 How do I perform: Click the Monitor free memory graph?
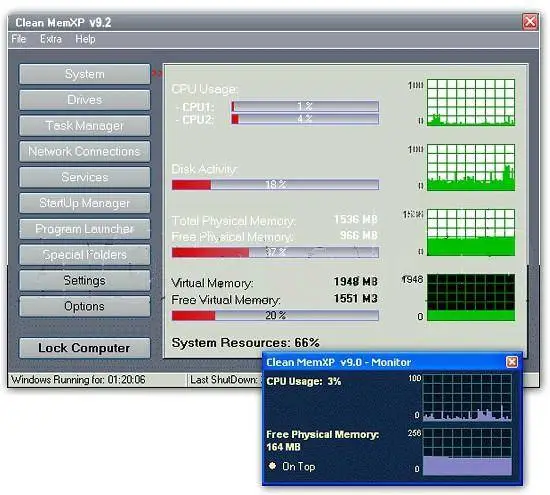pos(467,452)
